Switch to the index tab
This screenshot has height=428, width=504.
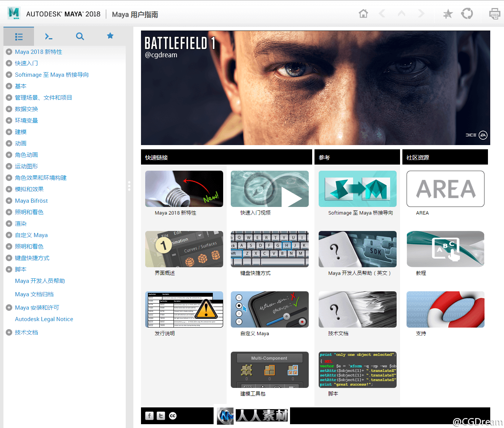point(49,37)
